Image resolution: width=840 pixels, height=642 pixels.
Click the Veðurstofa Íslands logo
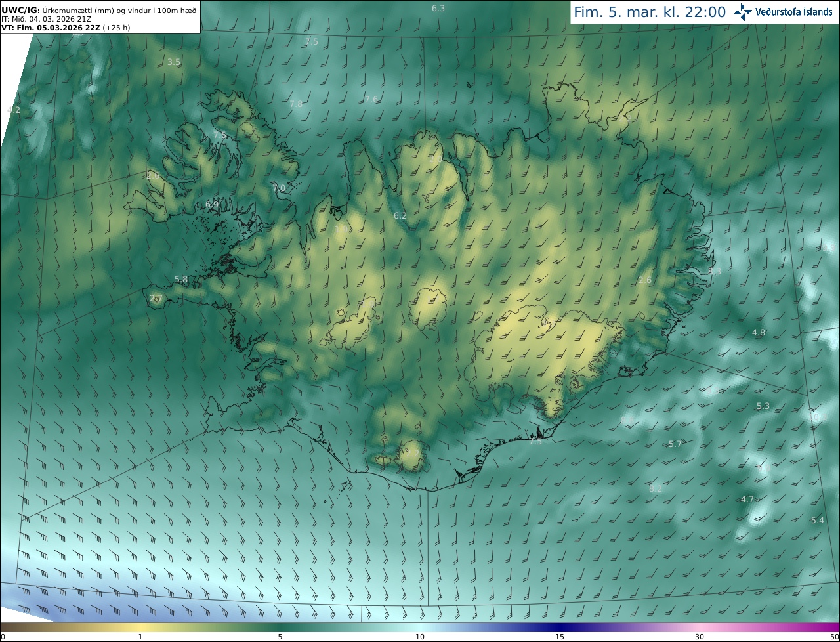[x=782, y=12]
